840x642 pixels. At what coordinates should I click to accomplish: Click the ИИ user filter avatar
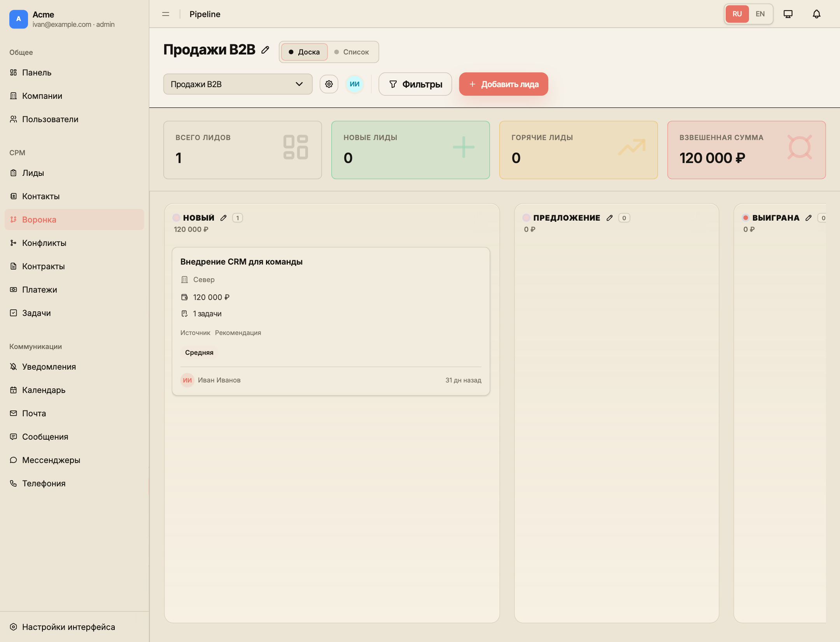355,84
